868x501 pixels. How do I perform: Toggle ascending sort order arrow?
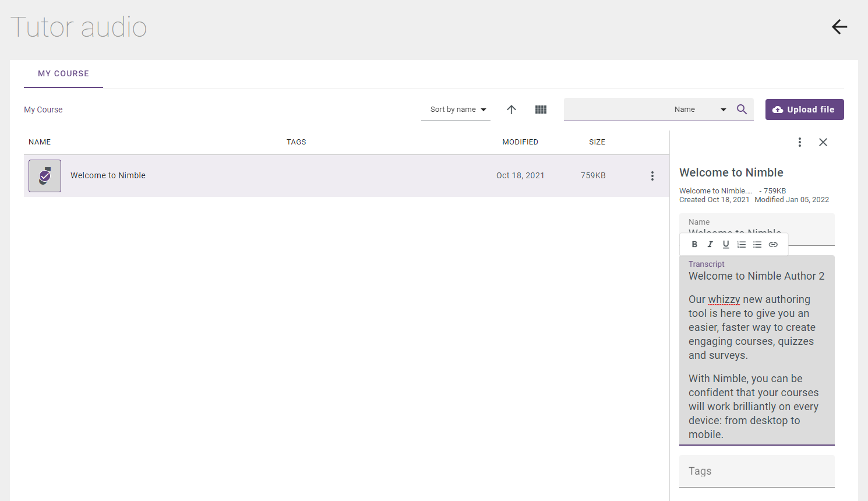(x=511, y=110)
